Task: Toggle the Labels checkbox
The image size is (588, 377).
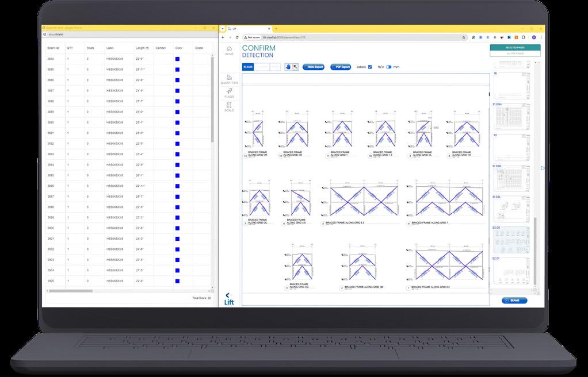Action: pos(370,67)
